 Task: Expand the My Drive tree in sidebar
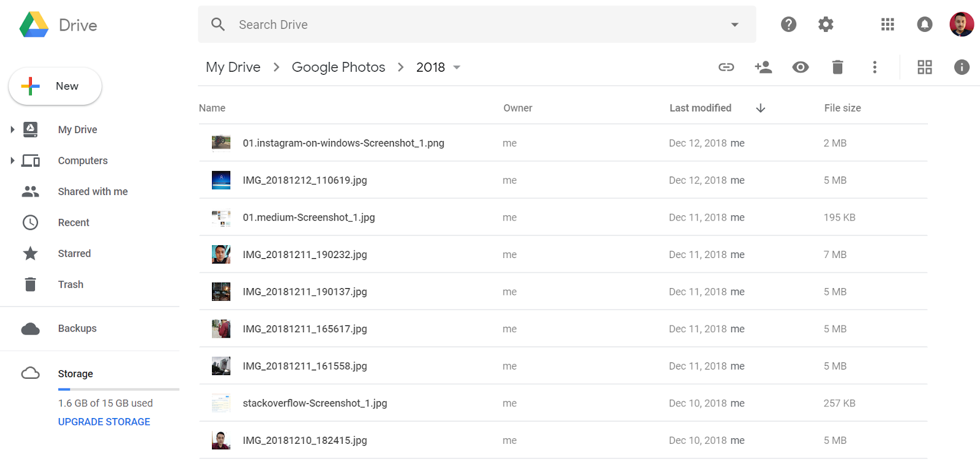coord(12,129)
